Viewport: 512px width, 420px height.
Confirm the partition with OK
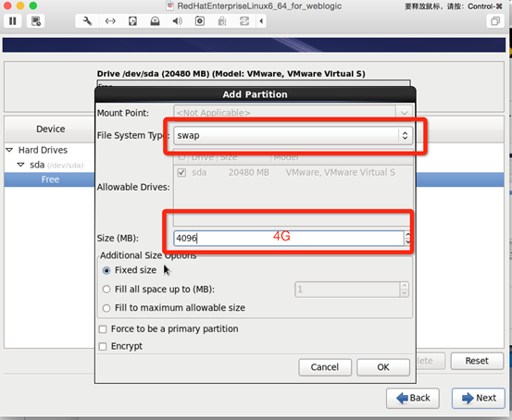point(383,367)
